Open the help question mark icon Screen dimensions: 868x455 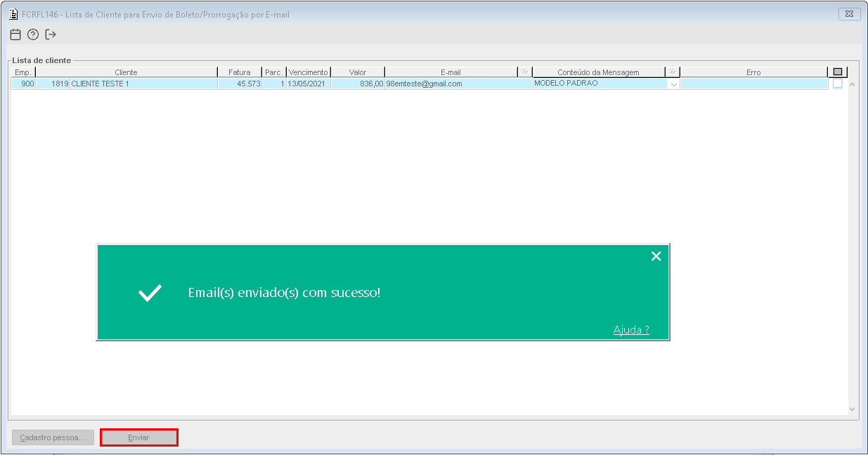[33, 34]
